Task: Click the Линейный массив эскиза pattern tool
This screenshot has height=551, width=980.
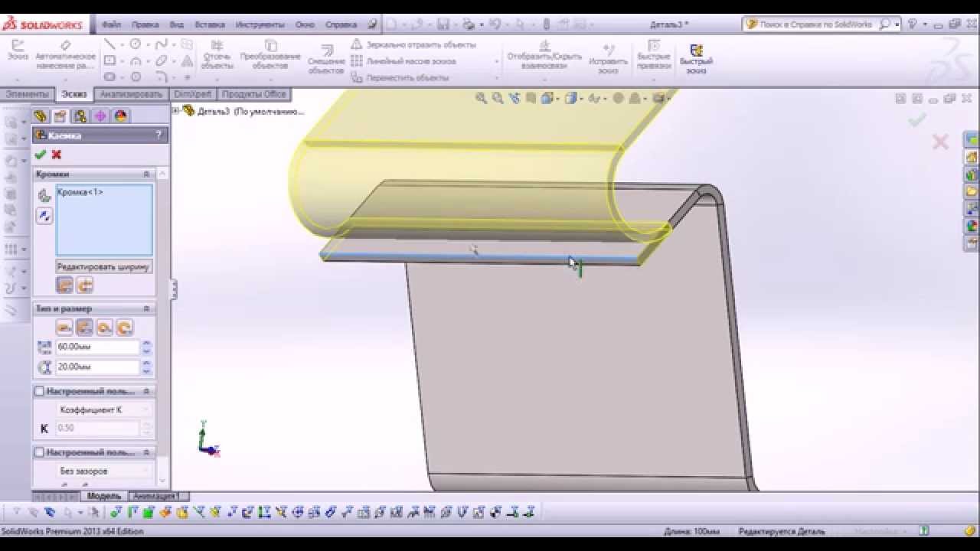Action: coord(403,61)
